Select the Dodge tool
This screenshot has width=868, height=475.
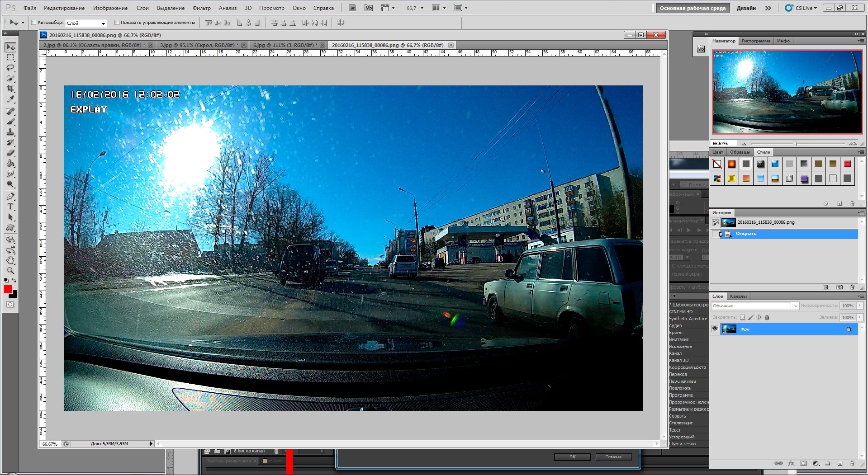click(x=10, y=184)
